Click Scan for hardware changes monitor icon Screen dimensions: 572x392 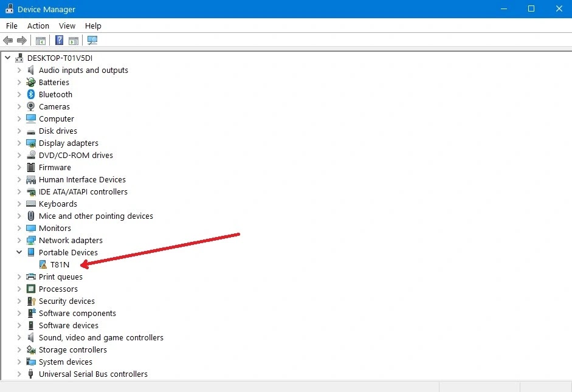pos(92,40)
